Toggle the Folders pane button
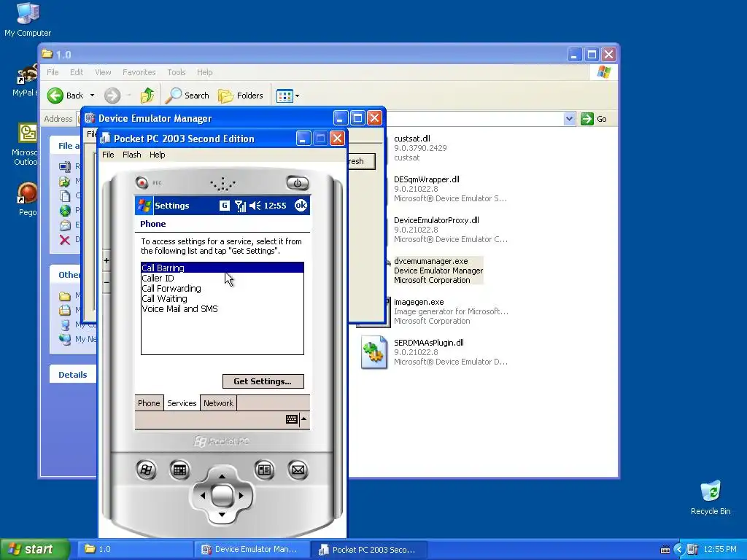 [x=241, y=96]
